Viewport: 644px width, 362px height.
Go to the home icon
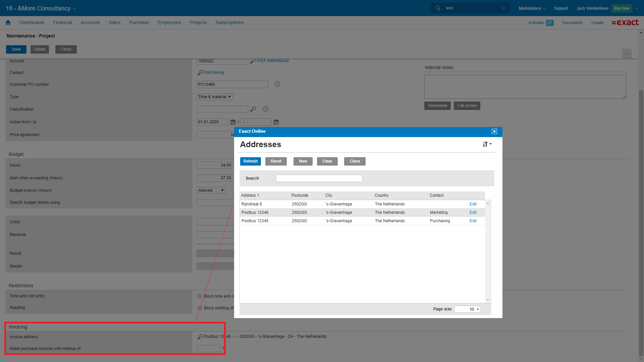pyautogui.click(x=8, y=22)
